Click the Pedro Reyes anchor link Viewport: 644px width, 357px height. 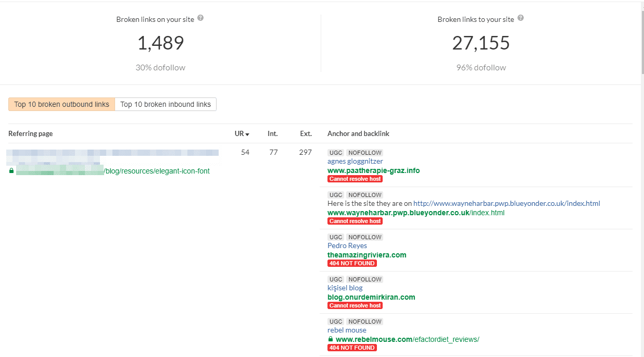pyautogui.click(x=347, y=245)
